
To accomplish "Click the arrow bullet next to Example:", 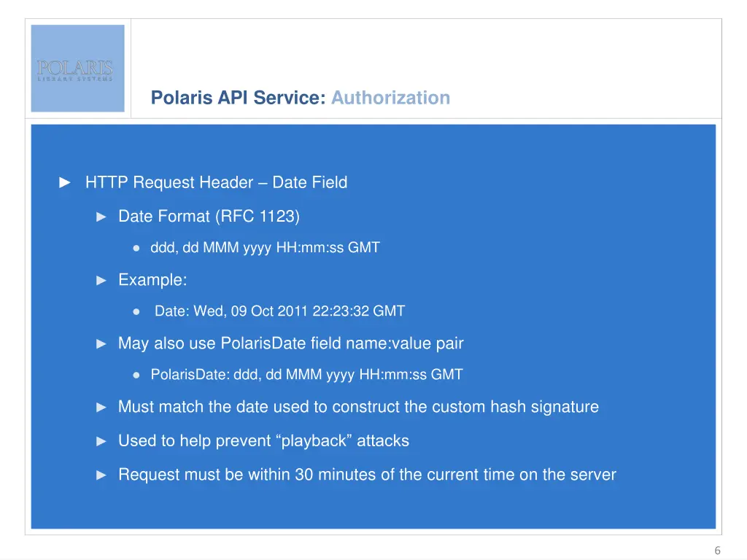I will 102,280.
